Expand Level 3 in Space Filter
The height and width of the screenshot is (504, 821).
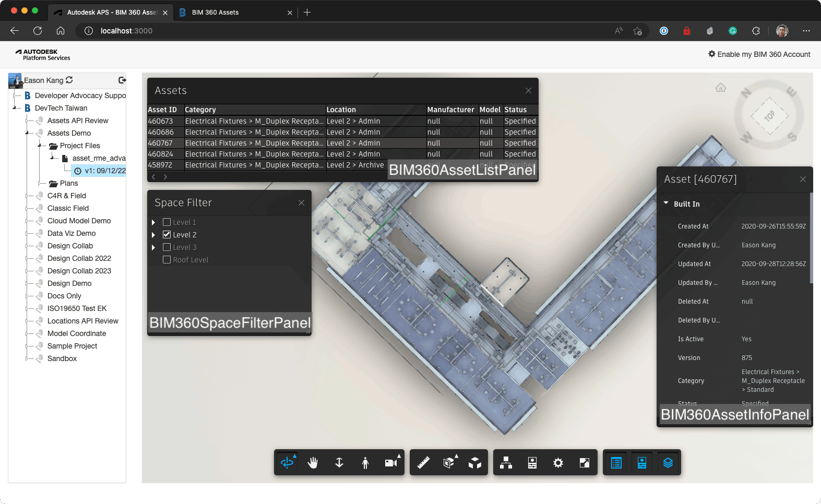pyautogui.click(x=153, y=247)
